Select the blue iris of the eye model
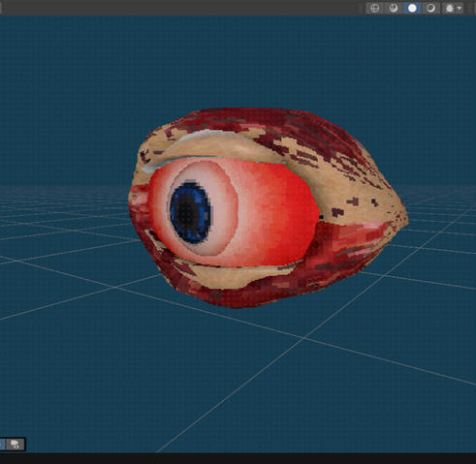This screenshot has height=464, width=476. coord(190,212)
